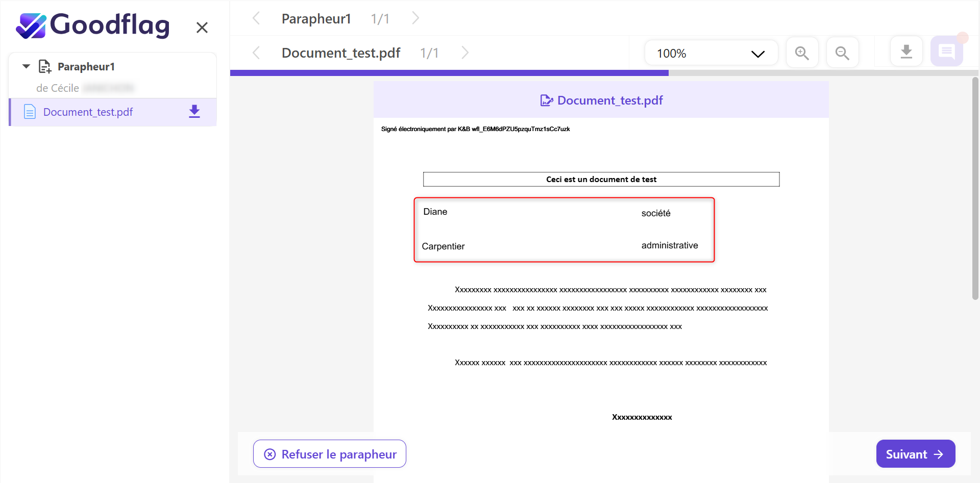Collapse the Parapheur1 tree node
This screenshot has width=980, height=483.
[27, 66]
